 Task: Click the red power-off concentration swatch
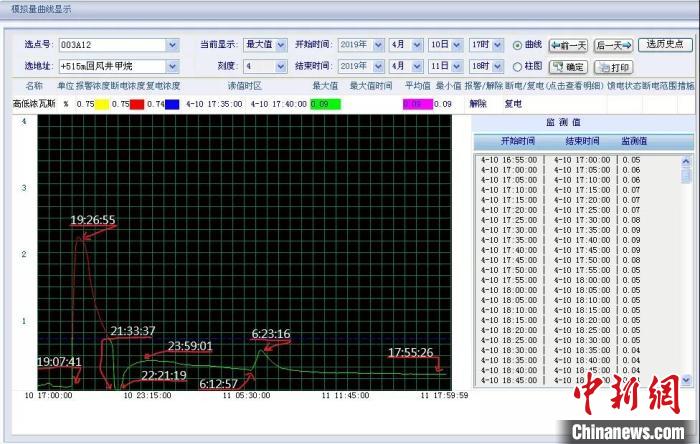[x=137, y=103]
